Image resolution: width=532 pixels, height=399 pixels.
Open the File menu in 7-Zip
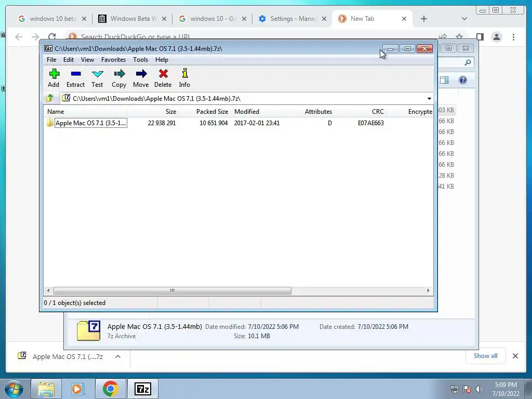51,60
